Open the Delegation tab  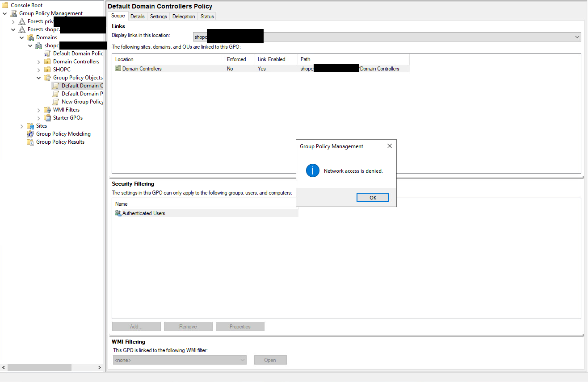[x=183, y=16]
